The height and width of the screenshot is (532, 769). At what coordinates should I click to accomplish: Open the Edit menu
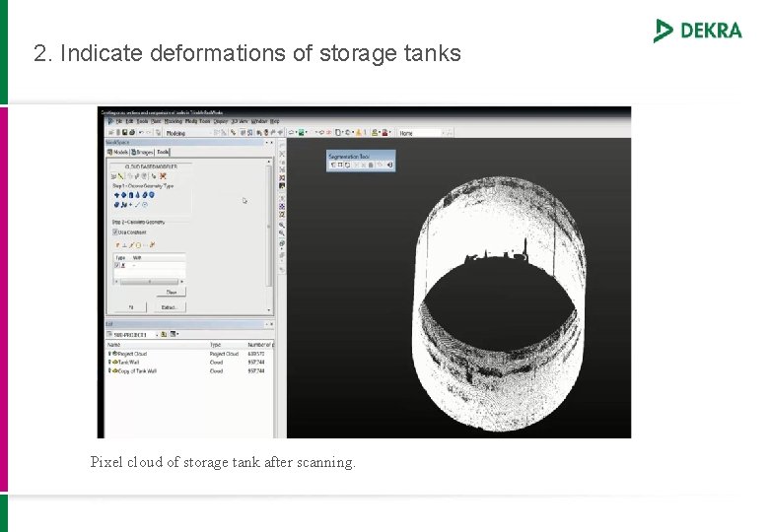(129, 121)
